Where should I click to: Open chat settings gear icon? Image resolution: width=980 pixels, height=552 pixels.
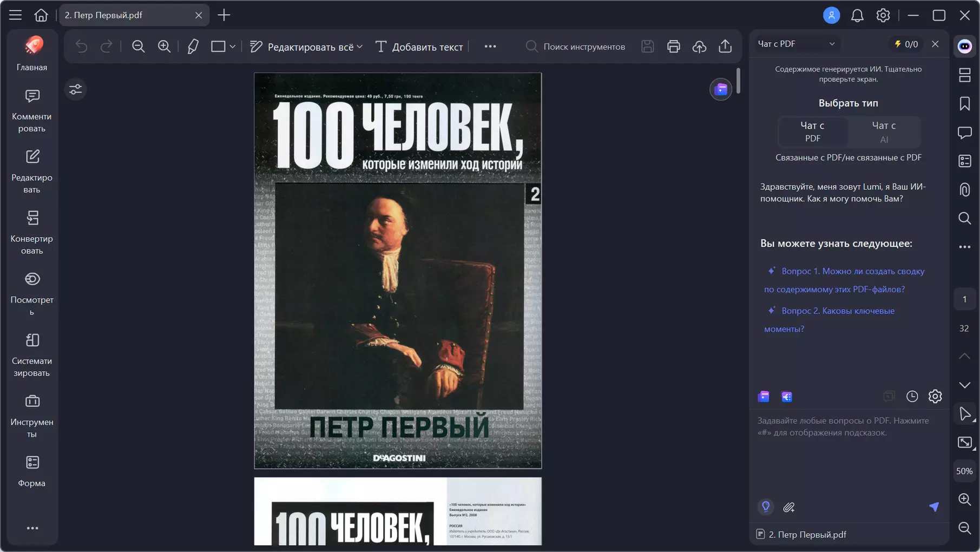(935, 397)
